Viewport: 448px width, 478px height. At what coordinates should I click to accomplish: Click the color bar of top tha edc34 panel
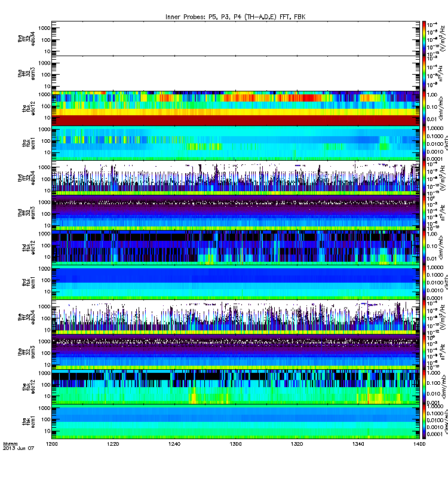(x=424, y=38)
